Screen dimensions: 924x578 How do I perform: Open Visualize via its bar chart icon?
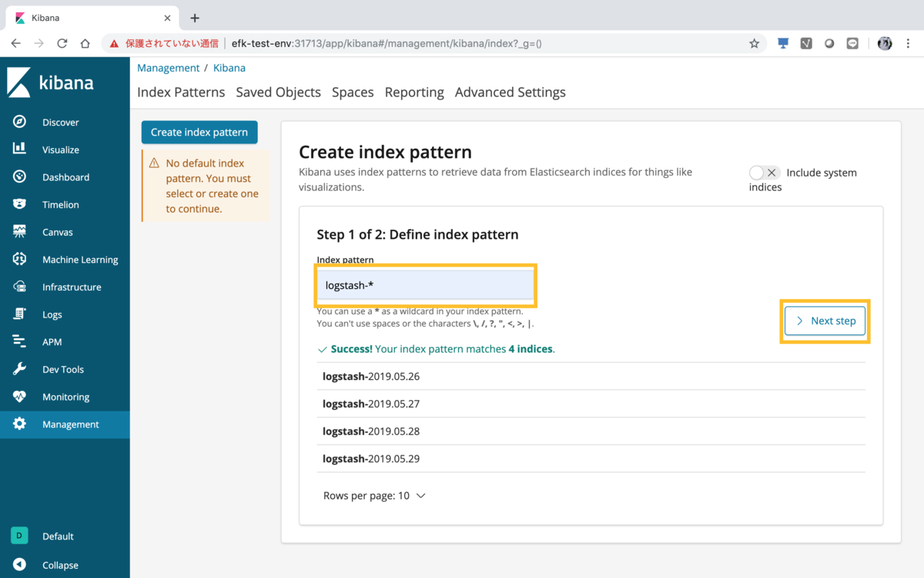20,149
